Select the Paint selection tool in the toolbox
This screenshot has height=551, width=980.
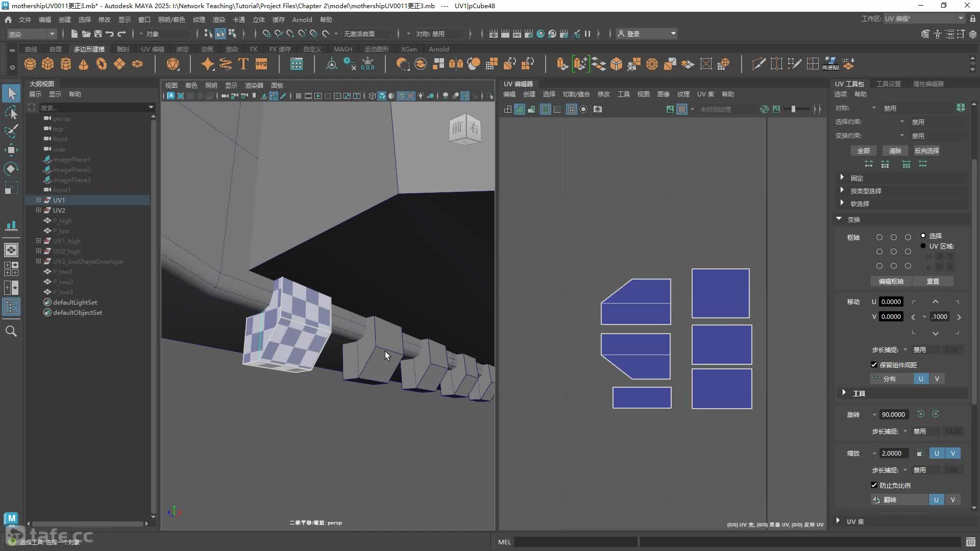(x=11, y=131)
